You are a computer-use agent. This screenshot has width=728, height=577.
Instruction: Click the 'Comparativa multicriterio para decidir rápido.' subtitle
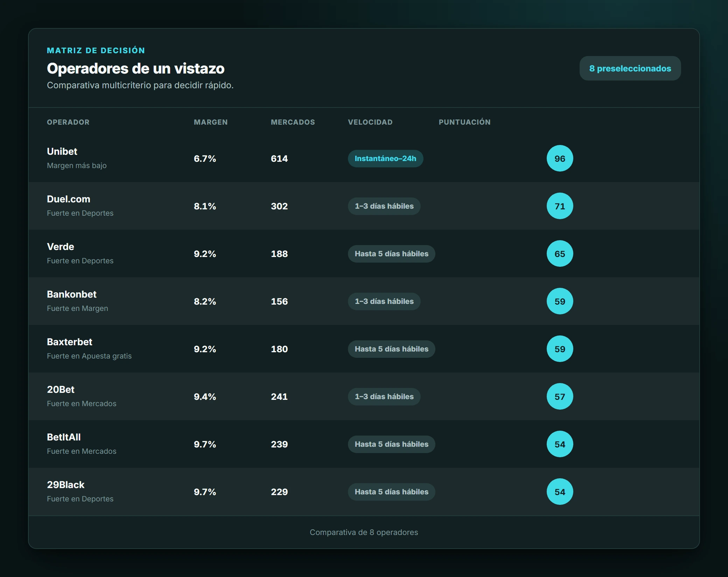tap(140, 85)
